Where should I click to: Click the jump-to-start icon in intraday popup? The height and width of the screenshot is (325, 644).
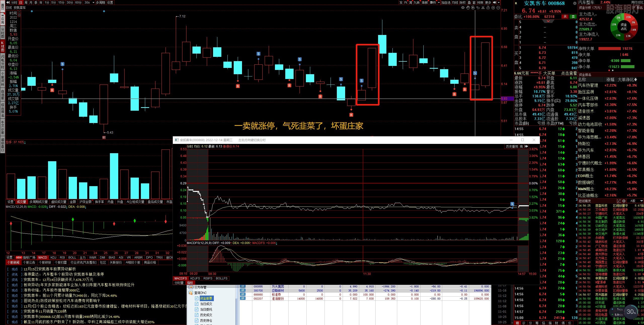click(526, 146)
